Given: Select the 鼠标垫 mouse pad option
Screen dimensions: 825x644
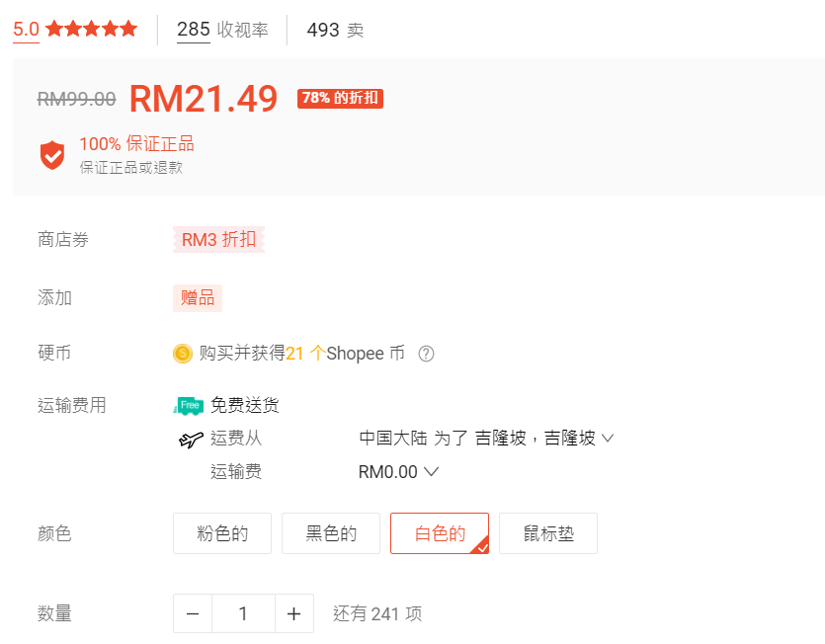Looking at the screenshot, I should coord(548,533).
